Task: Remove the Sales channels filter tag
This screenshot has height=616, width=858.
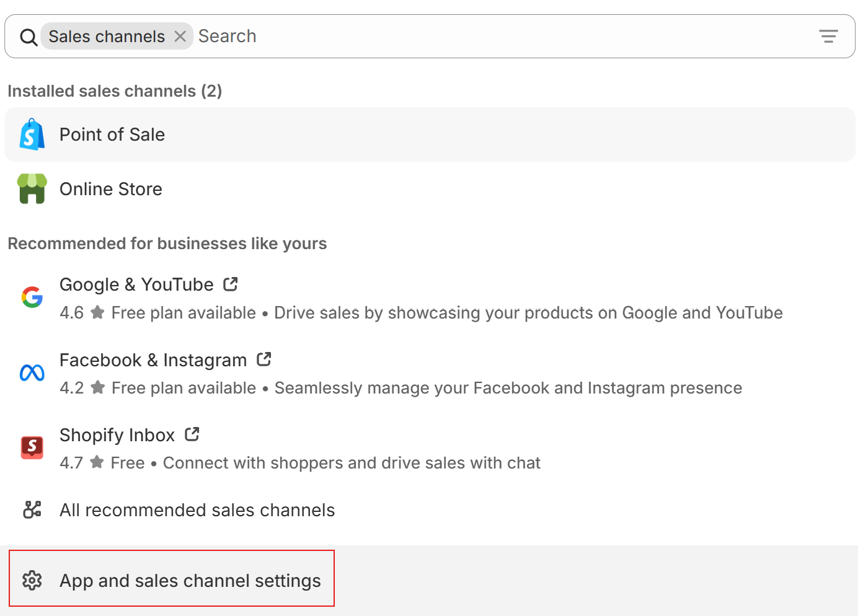Action: click(180, 37)
